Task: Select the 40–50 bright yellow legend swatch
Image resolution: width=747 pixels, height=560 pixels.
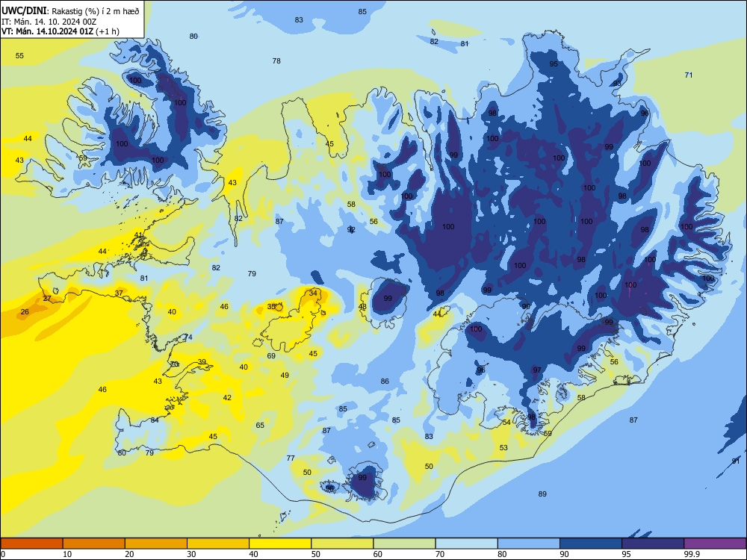Action: [x=280, y=544]
